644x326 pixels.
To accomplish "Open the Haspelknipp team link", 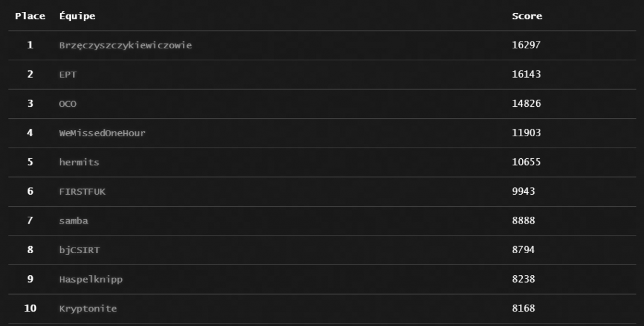I will 91,280.
